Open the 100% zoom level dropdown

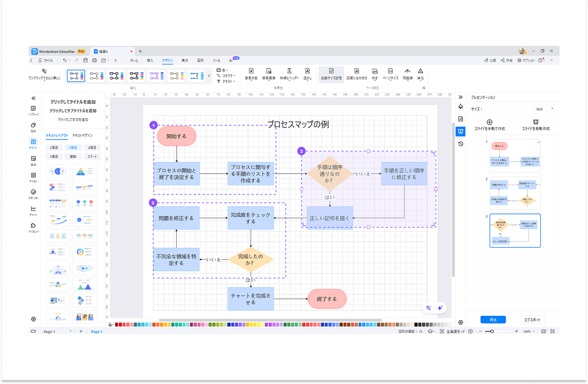(x=529, y=331)
